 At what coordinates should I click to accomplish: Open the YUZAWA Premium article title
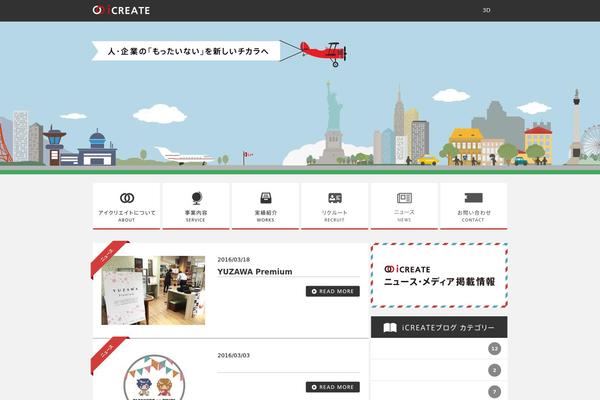pos(255,271)
